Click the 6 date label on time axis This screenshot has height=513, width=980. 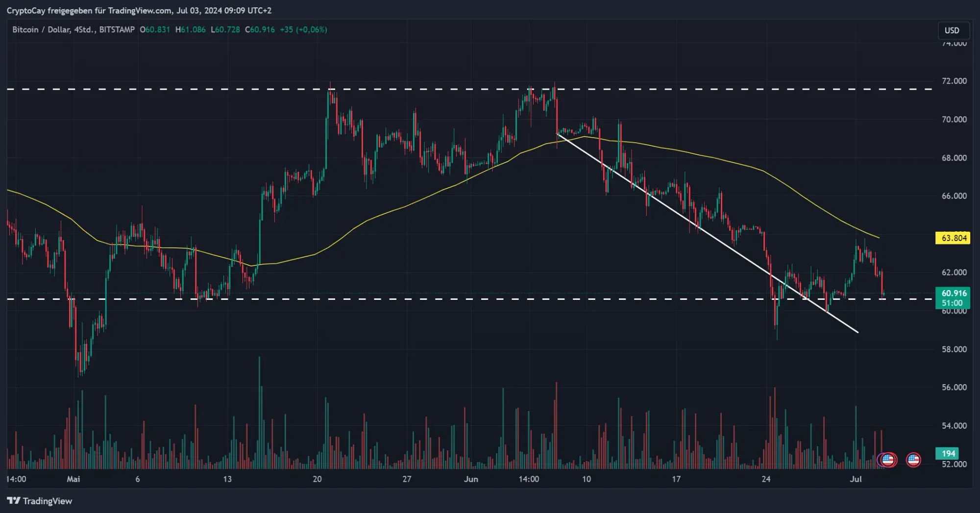(x=138, y=479)
